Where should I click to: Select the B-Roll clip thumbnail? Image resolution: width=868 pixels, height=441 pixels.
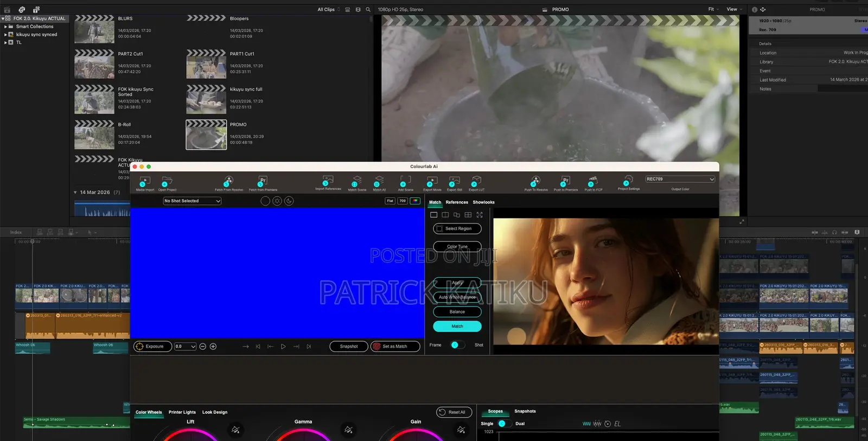(x=94, y=135)
